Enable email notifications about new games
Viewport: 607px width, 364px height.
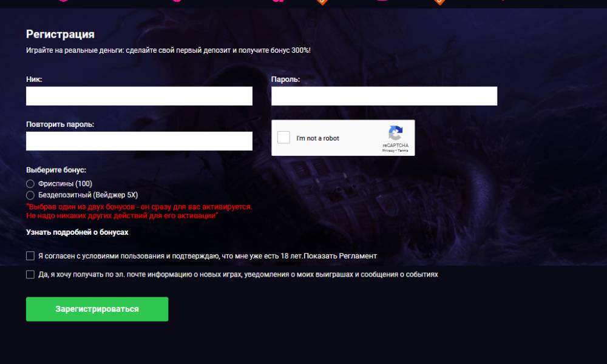point(30,274)
